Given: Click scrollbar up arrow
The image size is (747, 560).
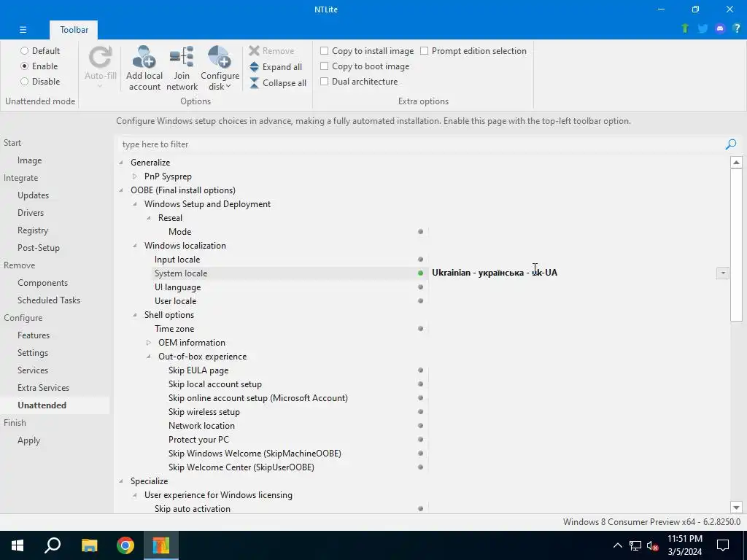Looking at the screenshot, I should (736, 163).
